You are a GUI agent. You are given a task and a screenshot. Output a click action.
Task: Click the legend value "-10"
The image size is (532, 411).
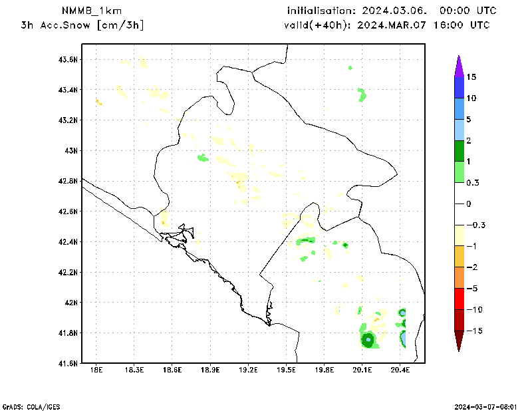474,309
